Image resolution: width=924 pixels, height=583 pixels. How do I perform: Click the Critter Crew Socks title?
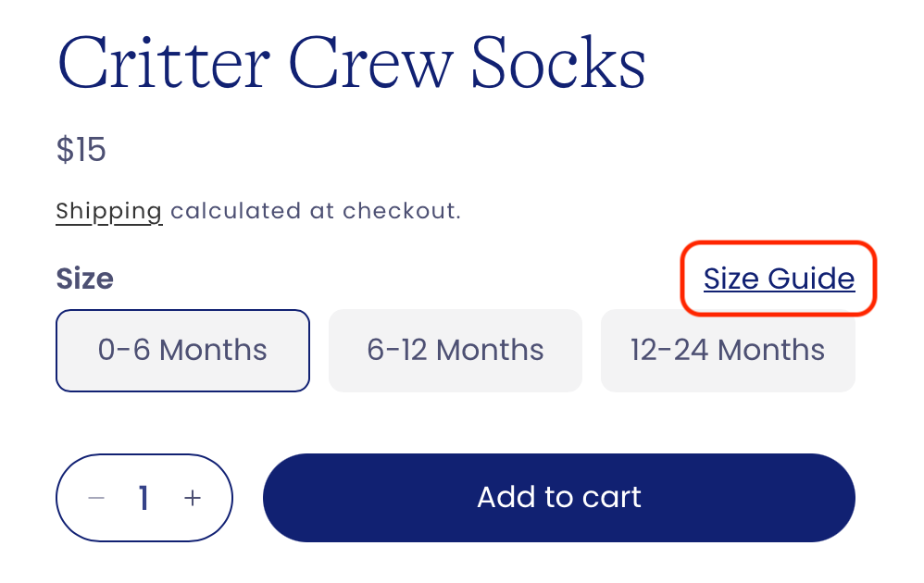(352, 63)
